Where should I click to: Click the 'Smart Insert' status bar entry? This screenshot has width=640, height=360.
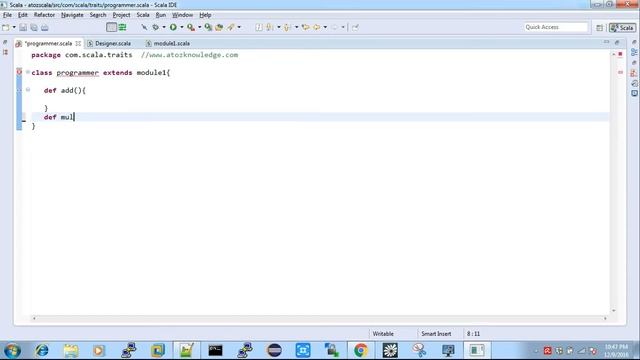pos(436,334)
